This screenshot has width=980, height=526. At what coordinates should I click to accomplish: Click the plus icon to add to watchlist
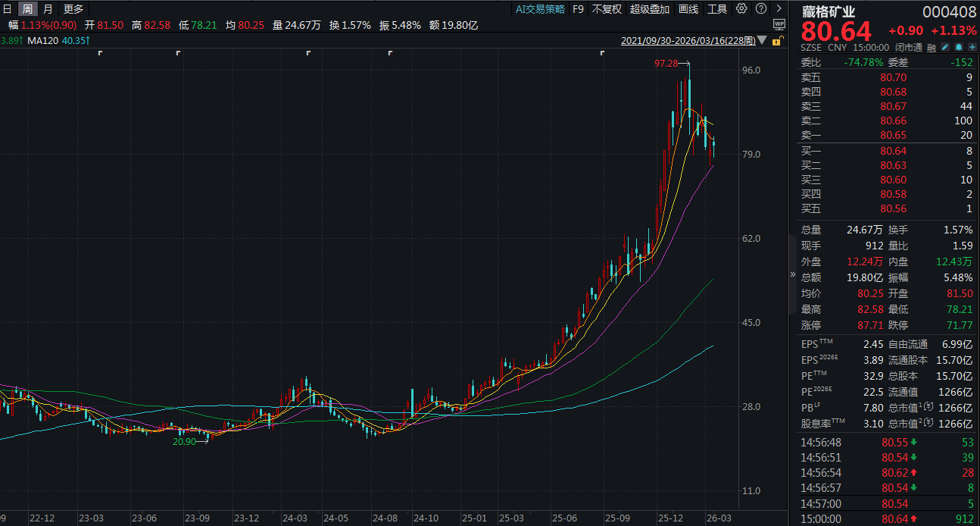971,47
